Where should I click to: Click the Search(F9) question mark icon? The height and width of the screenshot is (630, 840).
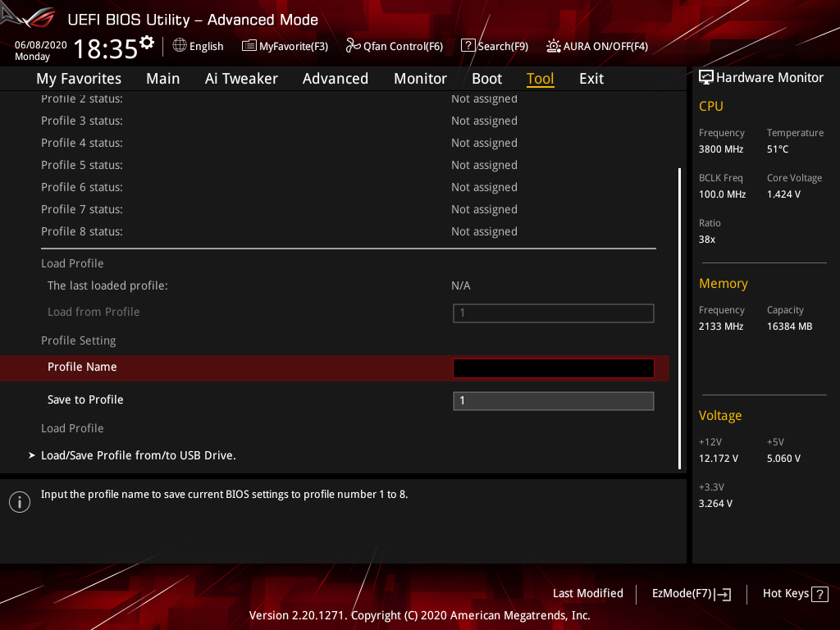click(x=468, y=46)
